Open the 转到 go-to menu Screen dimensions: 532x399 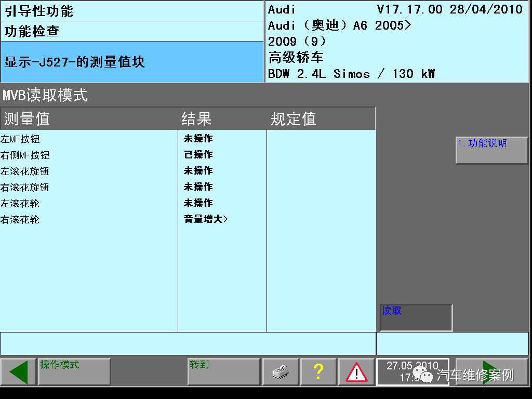click(223, 372)
